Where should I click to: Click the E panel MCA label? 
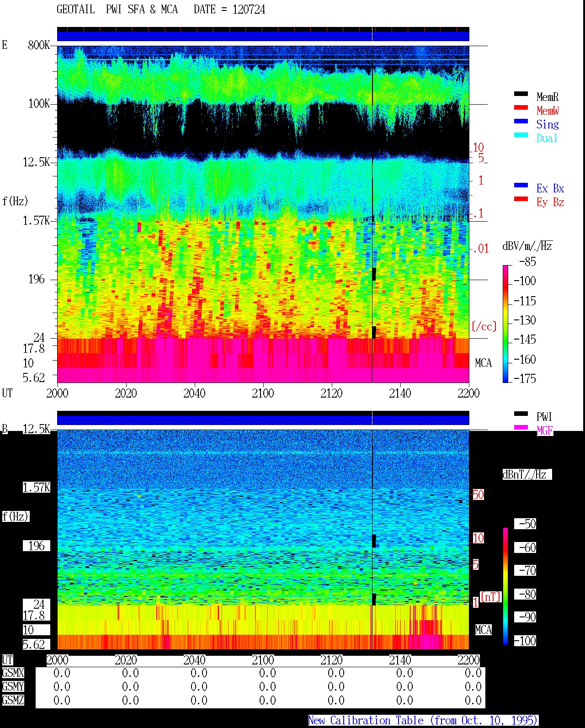483,363
